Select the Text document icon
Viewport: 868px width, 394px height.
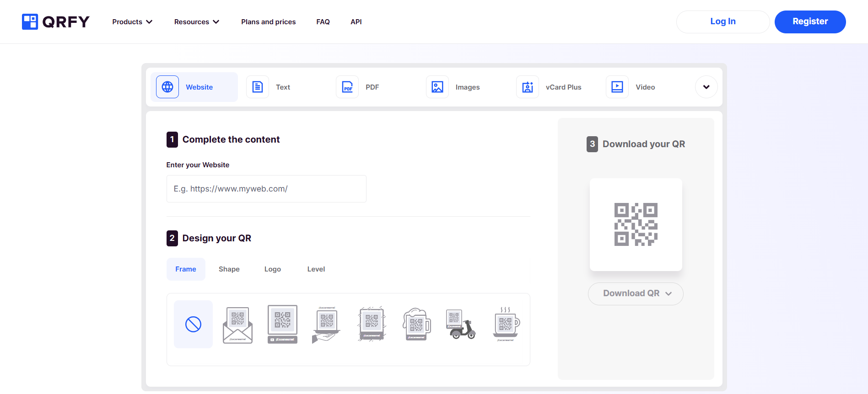click(x=258, y=87)
